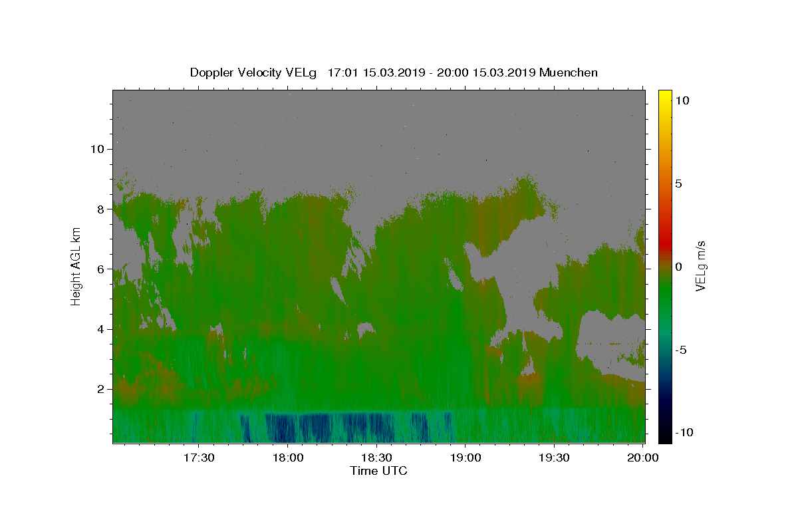Click the end time '20:00 15.03.2019' in the title

pos(486,72)
